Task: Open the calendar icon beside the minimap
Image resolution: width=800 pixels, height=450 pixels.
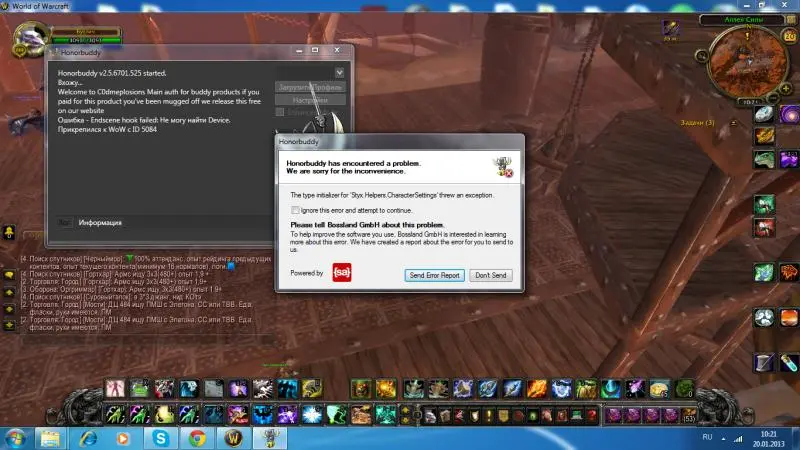Action: (787, 37)
